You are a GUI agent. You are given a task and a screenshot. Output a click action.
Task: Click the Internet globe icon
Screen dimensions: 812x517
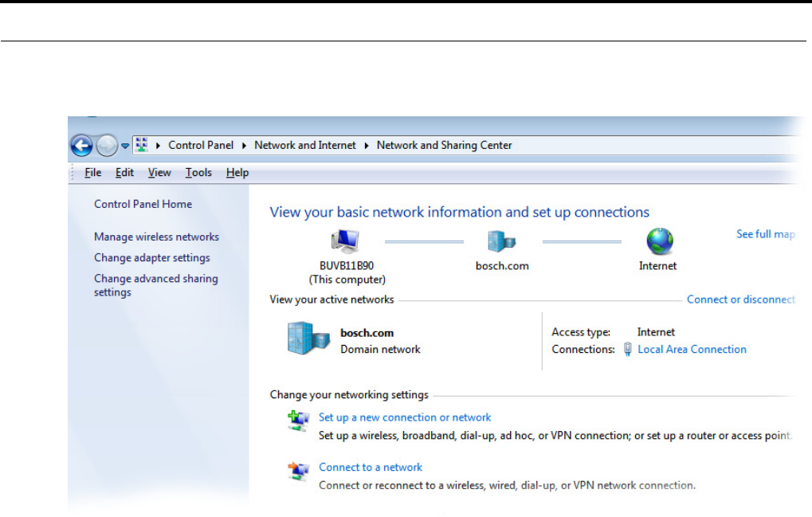(659, 241)
